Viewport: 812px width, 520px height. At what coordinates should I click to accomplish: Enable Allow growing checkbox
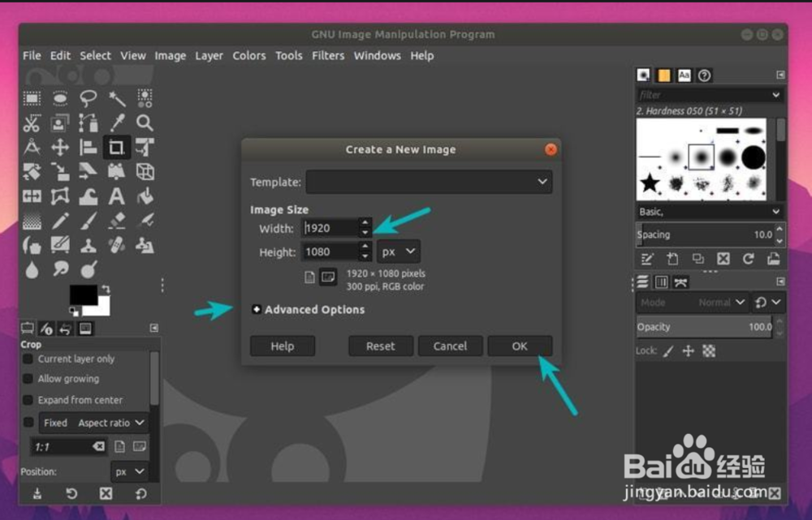pyautogui.click(x=28, y=379)
